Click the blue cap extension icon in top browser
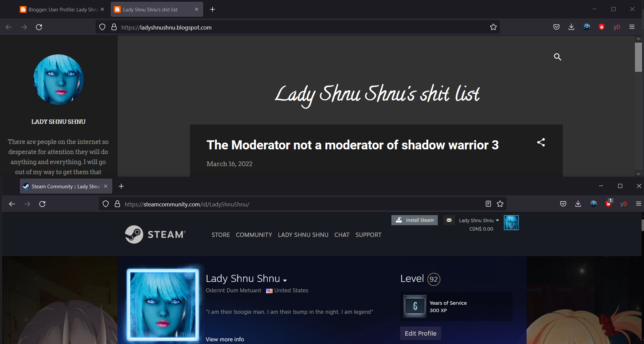 (x=587, y=27)
